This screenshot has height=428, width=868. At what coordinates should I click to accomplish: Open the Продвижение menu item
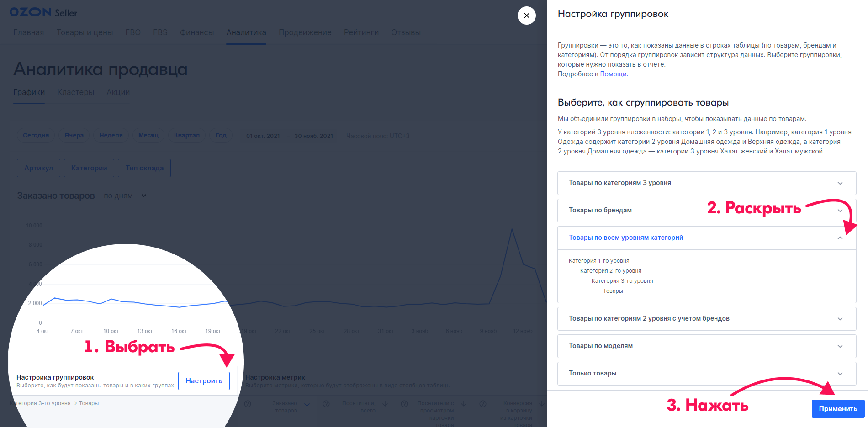pos(305,32)
